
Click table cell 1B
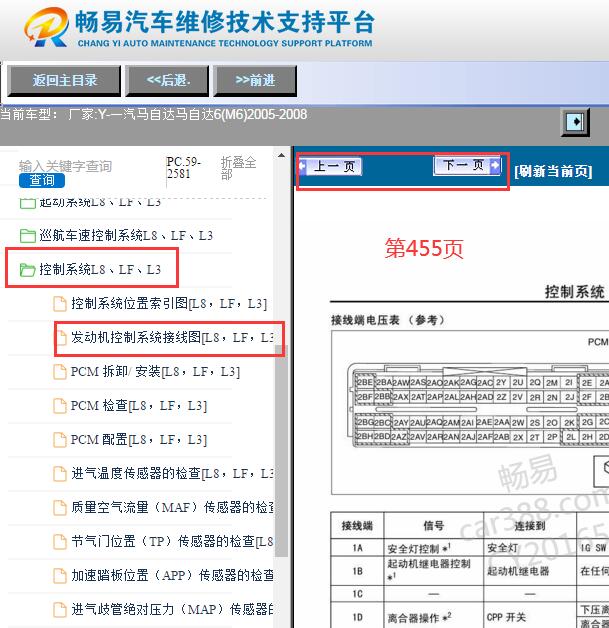[x=357, y=571]
